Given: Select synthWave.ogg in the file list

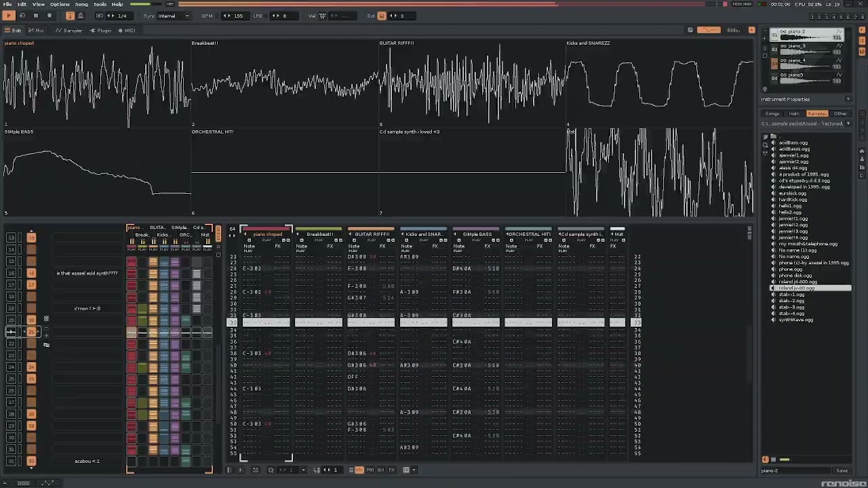Looking at the screenshot, I should coord(795,320).
